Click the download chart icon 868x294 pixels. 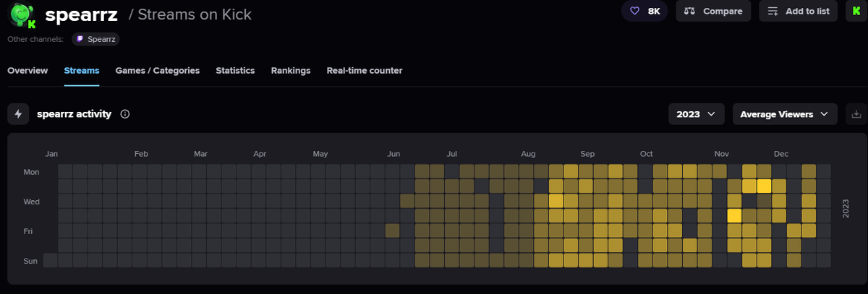tap(856, 114)
